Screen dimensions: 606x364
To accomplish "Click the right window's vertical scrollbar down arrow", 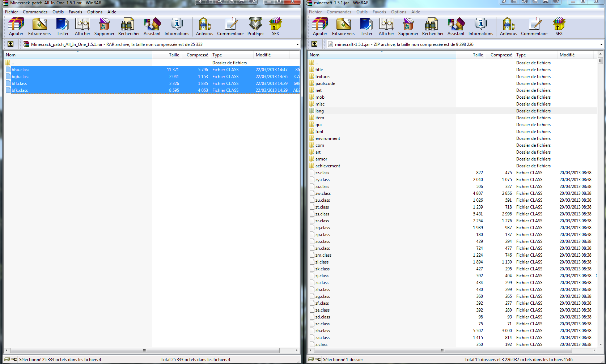I will 601,344.
